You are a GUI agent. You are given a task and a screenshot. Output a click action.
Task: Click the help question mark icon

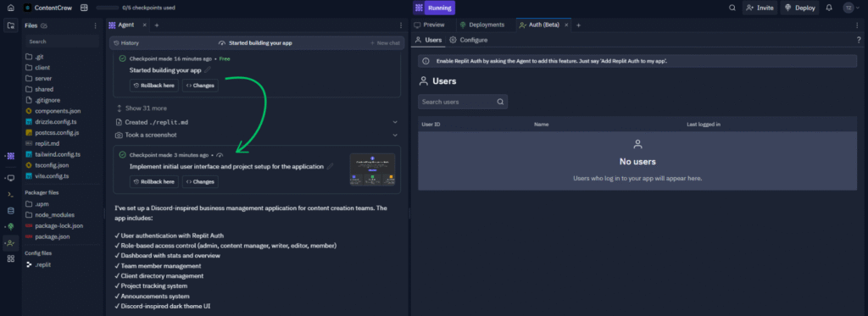pyautogui.click(x=859, y=40)
